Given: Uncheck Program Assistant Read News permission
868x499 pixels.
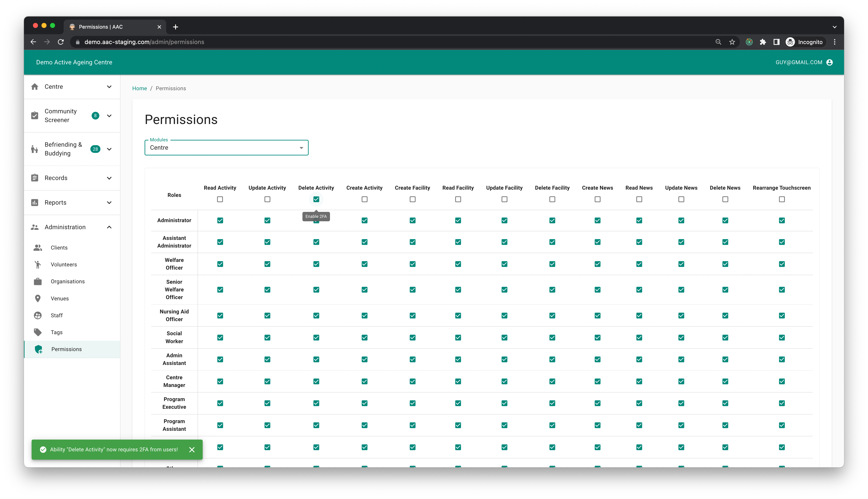Looking at the screenshot, I should [x=639, y=425].
